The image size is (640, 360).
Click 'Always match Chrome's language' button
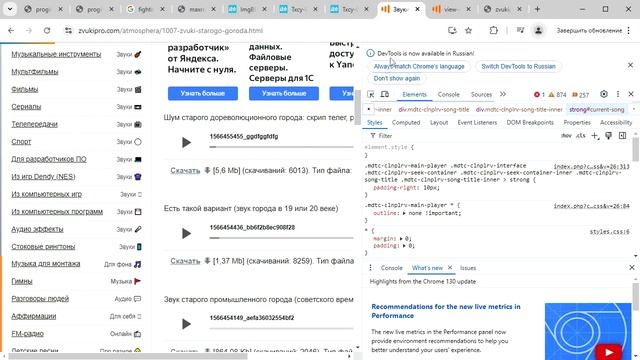point(419,66)
